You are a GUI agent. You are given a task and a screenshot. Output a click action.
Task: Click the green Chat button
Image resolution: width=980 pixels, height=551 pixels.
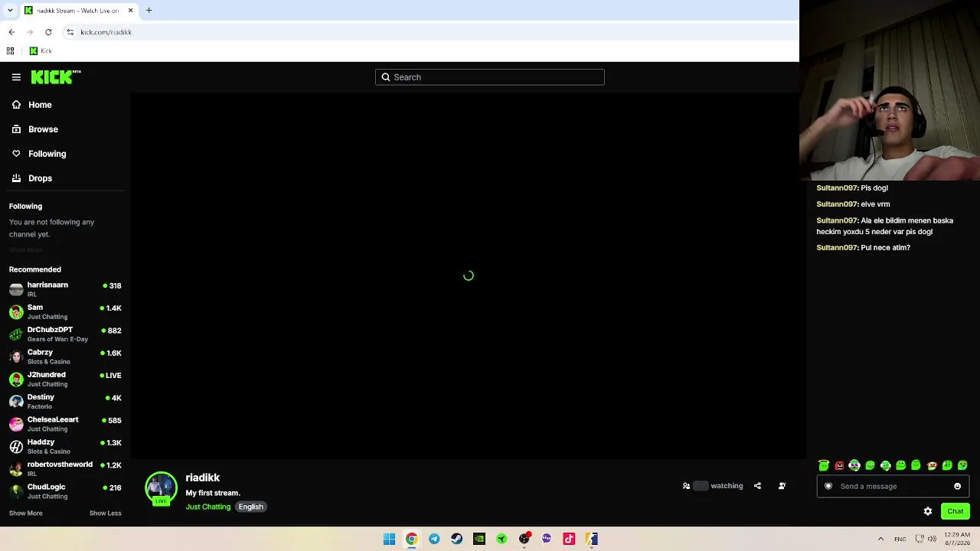pyautogui.click(x=955, y=511)
